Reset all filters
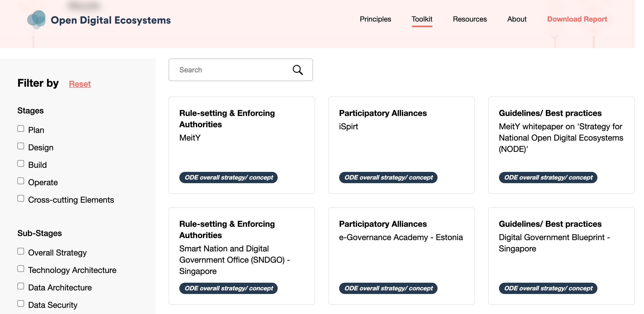Image resolution: width=644 pixels, height=314 pixels. pyautogui.click(x=80, y=84)
